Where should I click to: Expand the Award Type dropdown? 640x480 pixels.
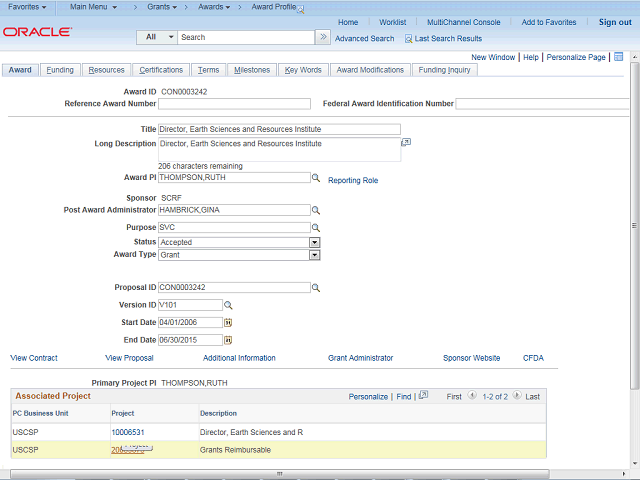point(314,255)
